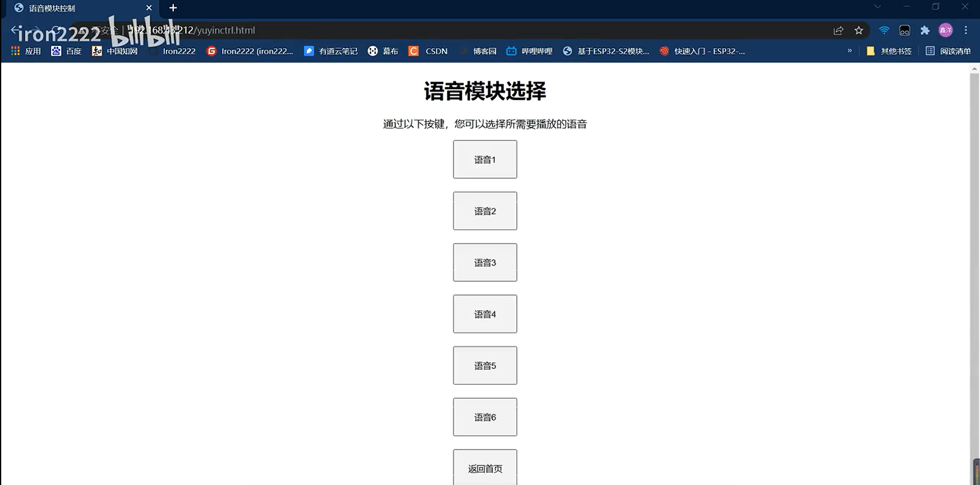Return home via 返回首页 button

485,467
